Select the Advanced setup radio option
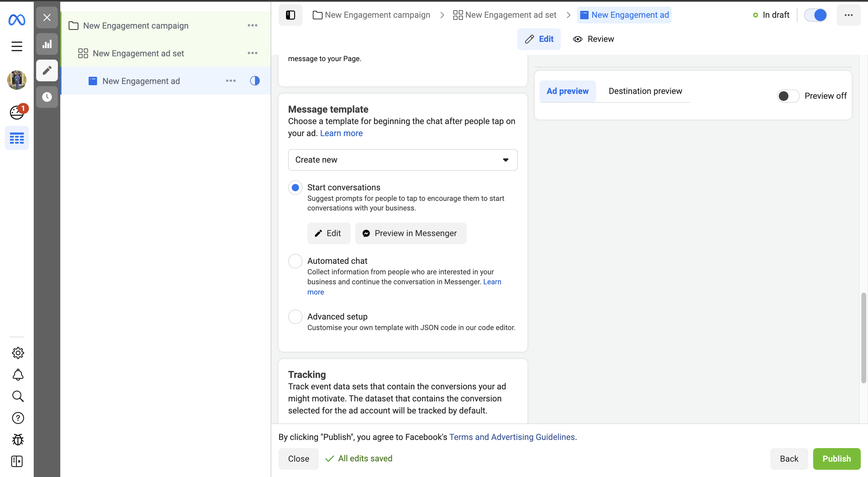This screenshot has width=868, height=477. click(295, 316)
